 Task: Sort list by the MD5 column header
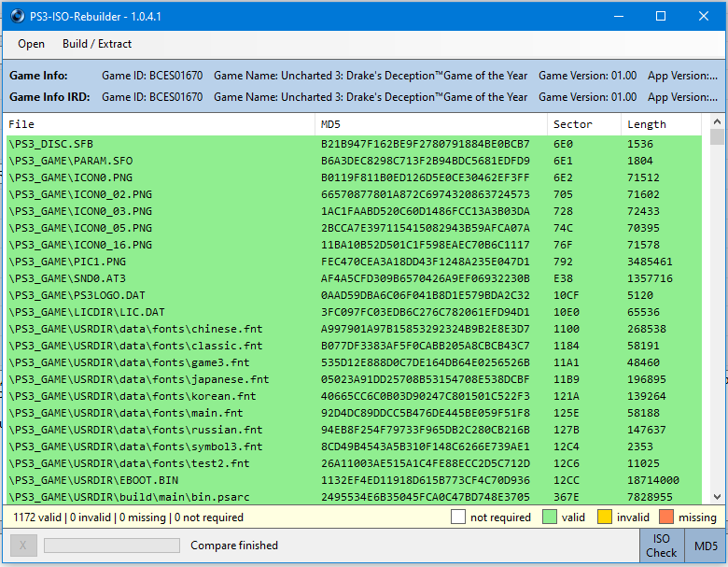click(431, 124)
